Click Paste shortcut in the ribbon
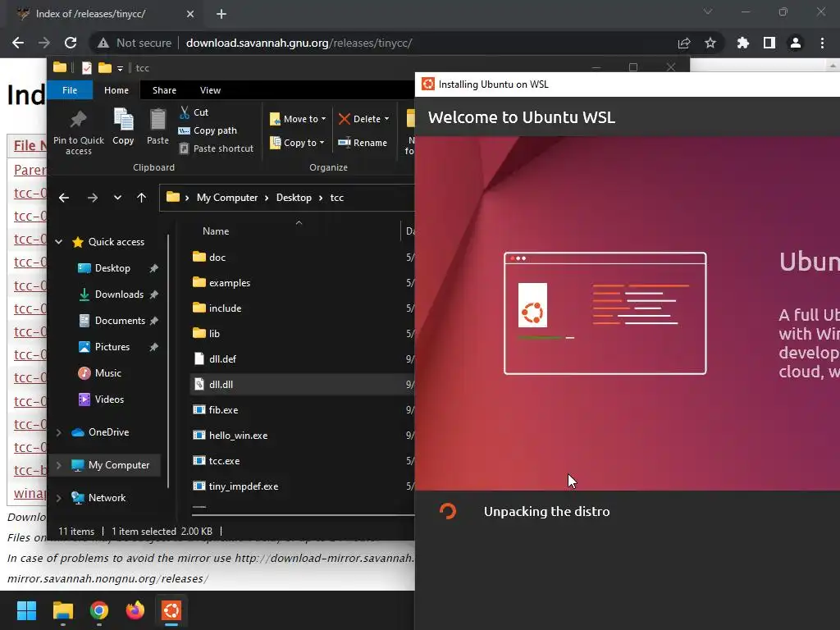This screenshot has height=630, width=840. tap(216, 148)
